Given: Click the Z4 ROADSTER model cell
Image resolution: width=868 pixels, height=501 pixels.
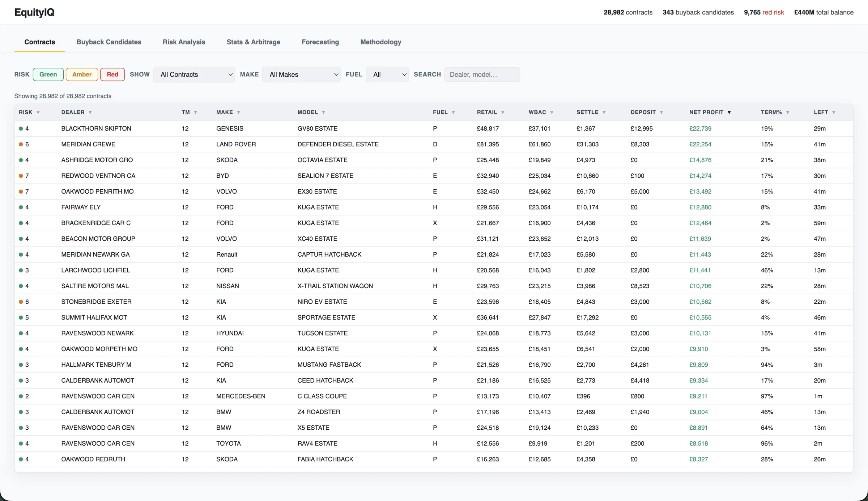Looking at the screenshot, I should 319,412.
